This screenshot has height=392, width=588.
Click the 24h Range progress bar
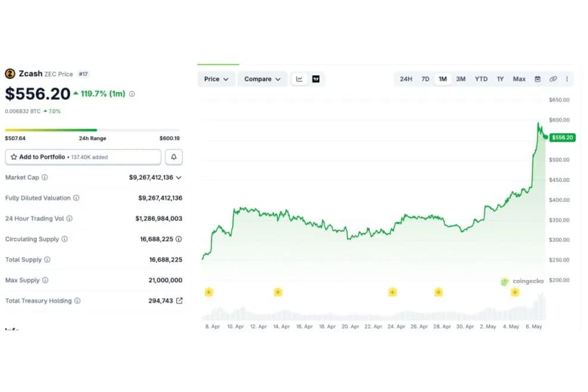click(92, 130)
